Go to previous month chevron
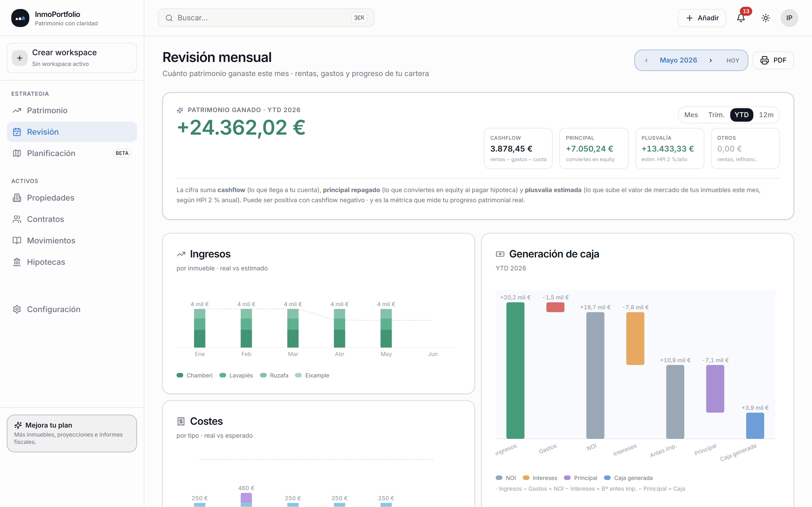 [x=646, y=60]
